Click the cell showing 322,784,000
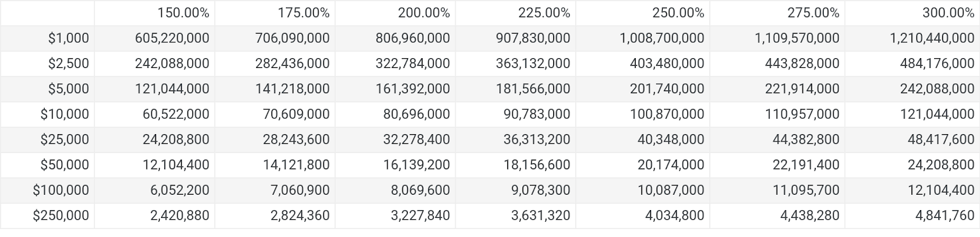Screen dimensions: 980x237 pyautogui.click(x=395, y=64)
